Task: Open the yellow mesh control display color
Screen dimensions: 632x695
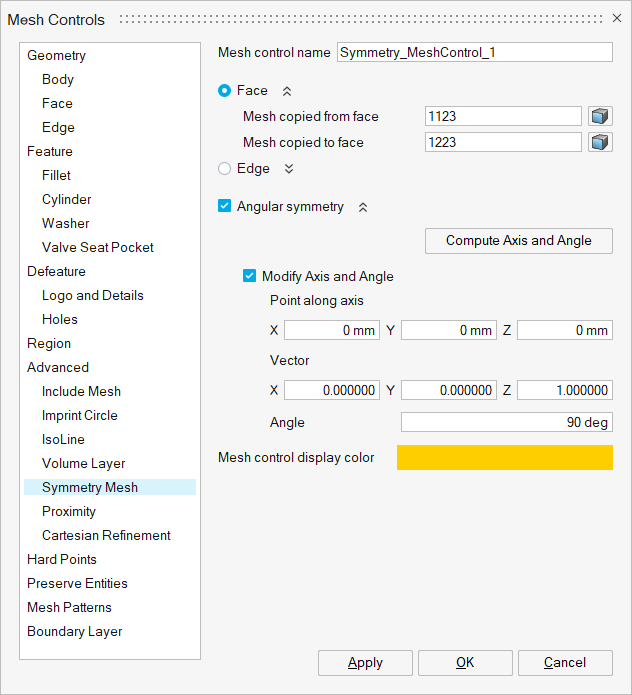Action: (x=504, y=458)
